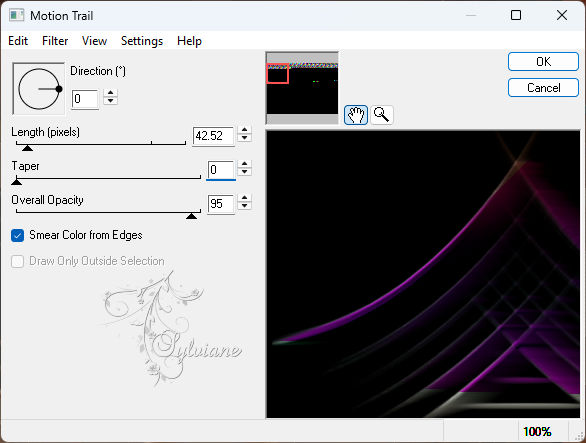Open the Settings menu
Image resolution: width=586 pixels, height=443 pixels.
coord(142,41)
